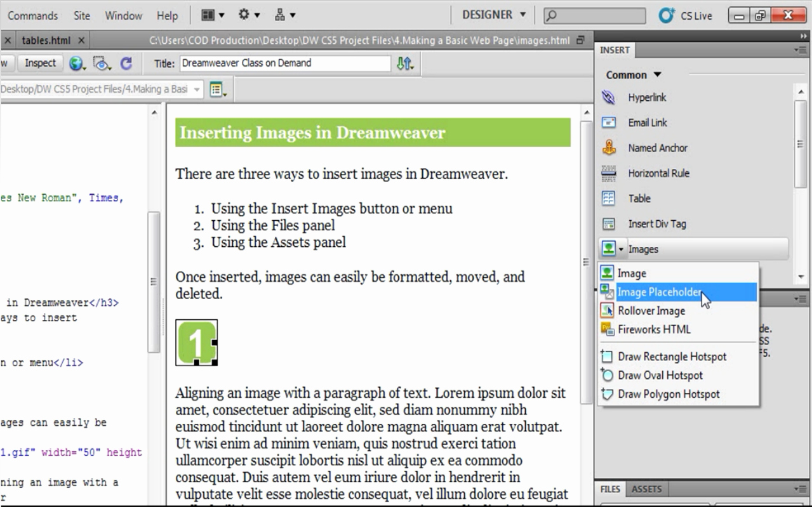Open the INSERT panel tab
The width and height of the screenshot is (812, 507).
pos(615,50)
